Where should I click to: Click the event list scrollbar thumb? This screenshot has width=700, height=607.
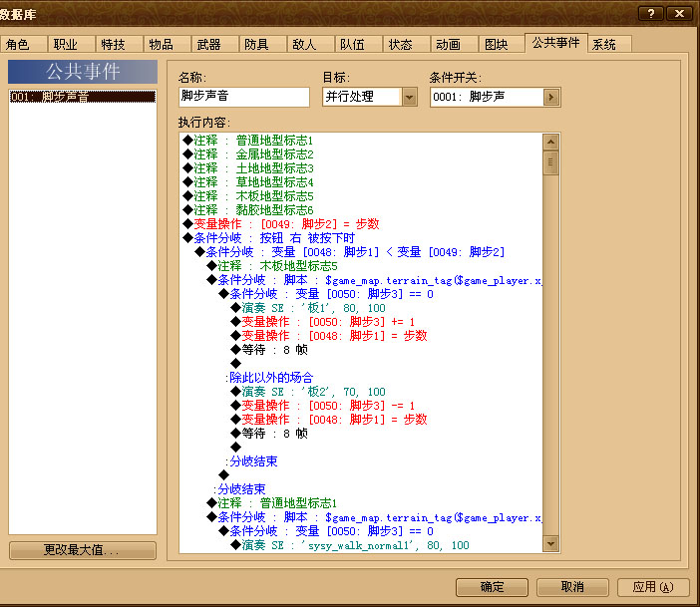(550, 162)
